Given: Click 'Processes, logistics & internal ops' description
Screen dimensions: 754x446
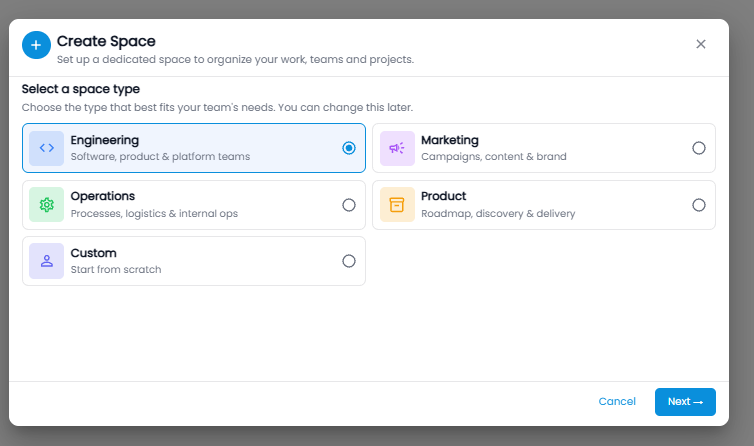Looking at the screenshot, I should click(154, 214).
